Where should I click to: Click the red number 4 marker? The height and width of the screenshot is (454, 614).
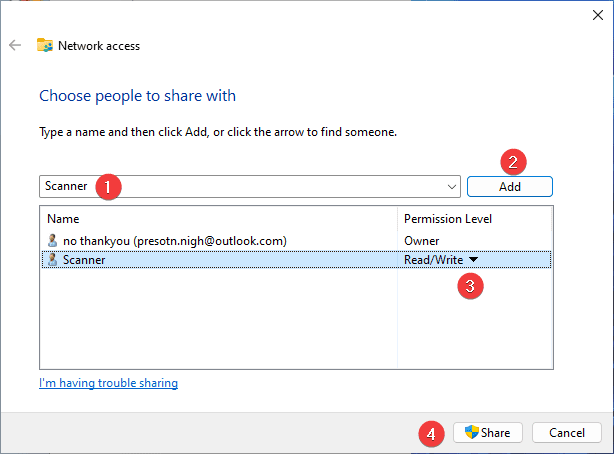[431, 434]
